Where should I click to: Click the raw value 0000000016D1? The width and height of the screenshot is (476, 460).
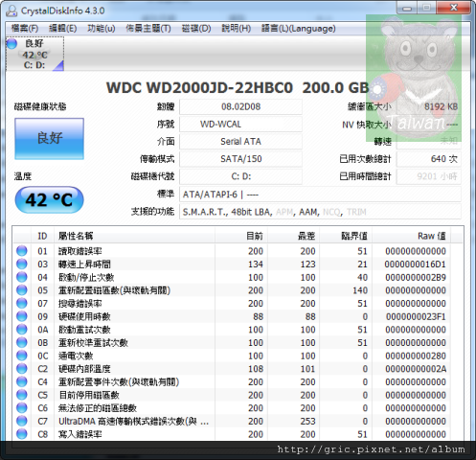coord(415,264)
